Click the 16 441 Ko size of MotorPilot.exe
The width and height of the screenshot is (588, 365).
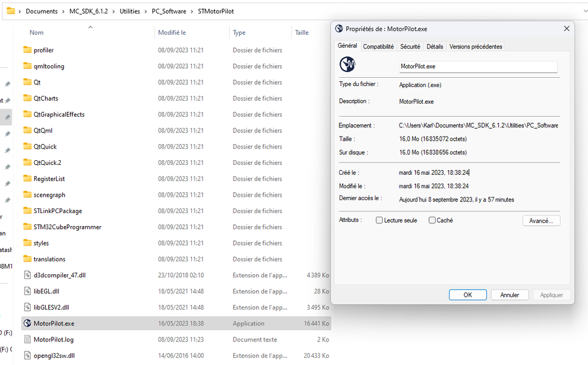click(x=316, y=323)
